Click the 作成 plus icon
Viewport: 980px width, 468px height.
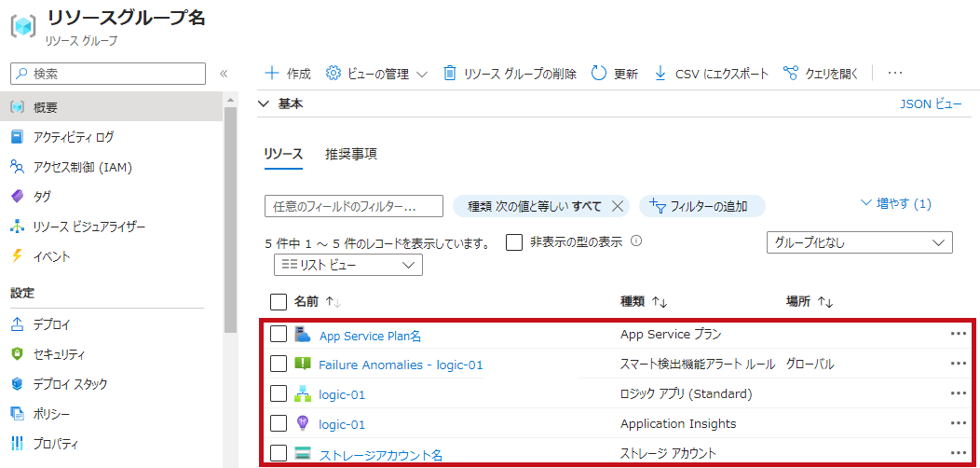pyautogui.click(x=272, y=74)
